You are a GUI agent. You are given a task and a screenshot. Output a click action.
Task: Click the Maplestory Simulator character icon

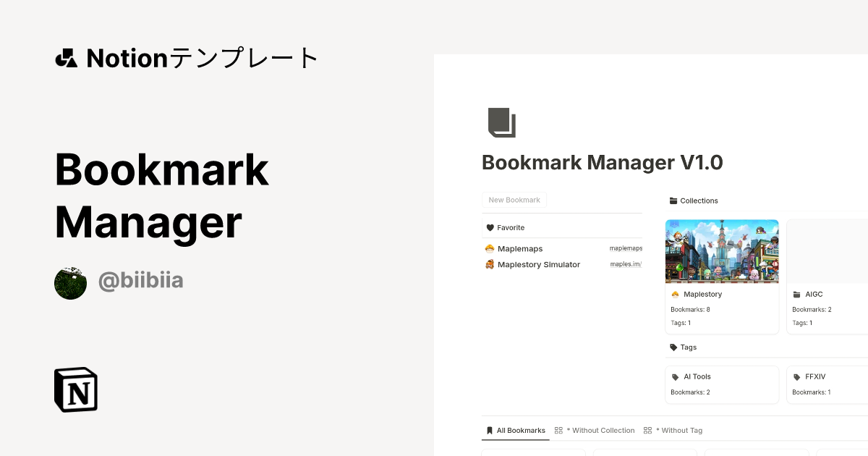[x=489, y=264]
